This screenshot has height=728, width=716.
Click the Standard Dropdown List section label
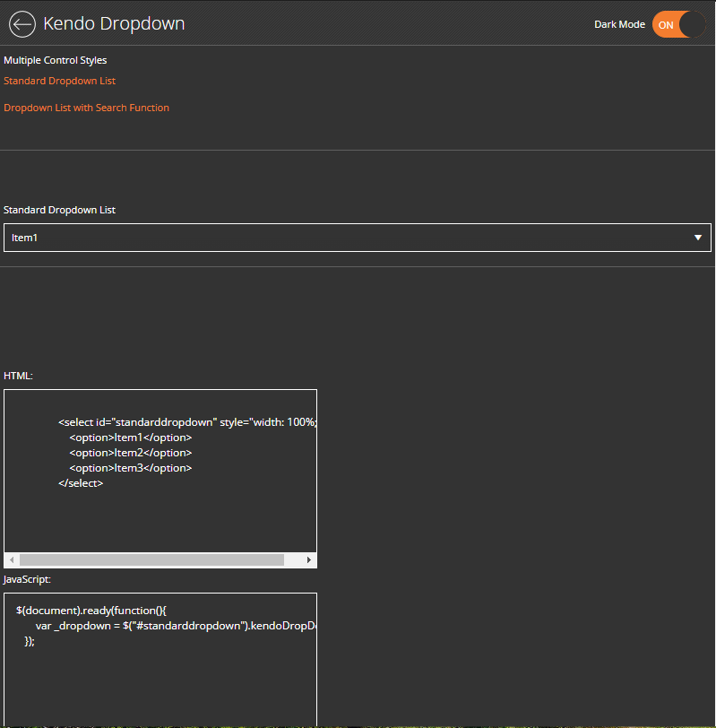click(x=59, y=210)
